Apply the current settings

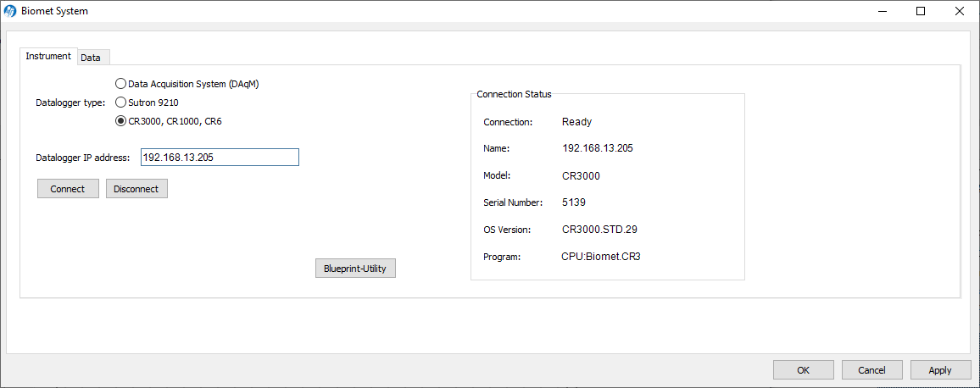click(940, 370)
